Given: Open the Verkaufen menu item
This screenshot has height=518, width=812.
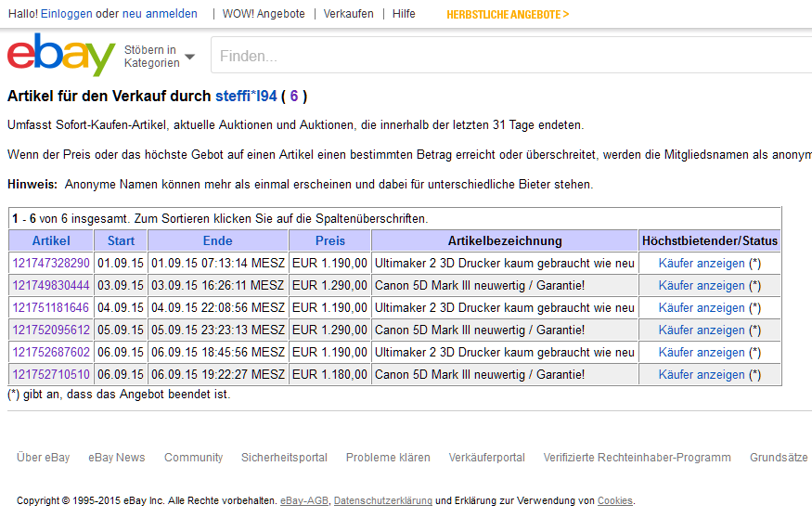Looking at the screenshot, I should pos(348,14).
